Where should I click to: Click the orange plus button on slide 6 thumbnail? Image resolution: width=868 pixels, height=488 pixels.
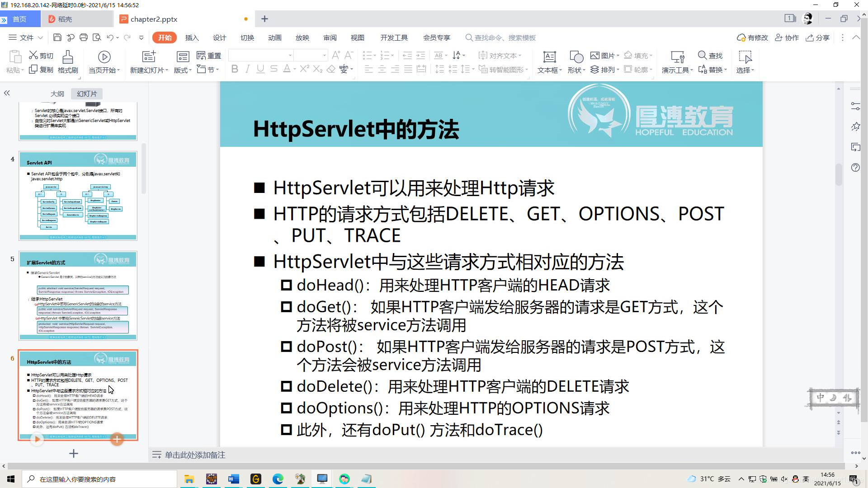117,439
